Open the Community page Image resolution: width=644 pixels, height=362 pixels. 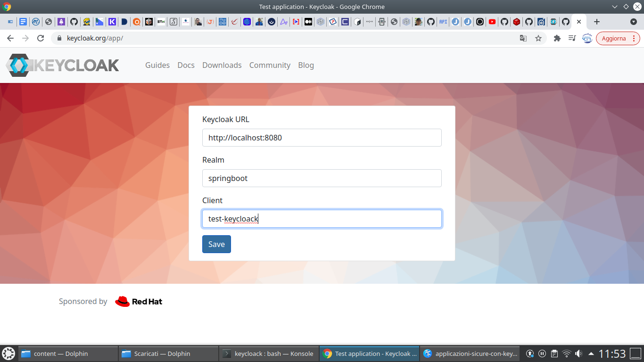coord(270,65)
